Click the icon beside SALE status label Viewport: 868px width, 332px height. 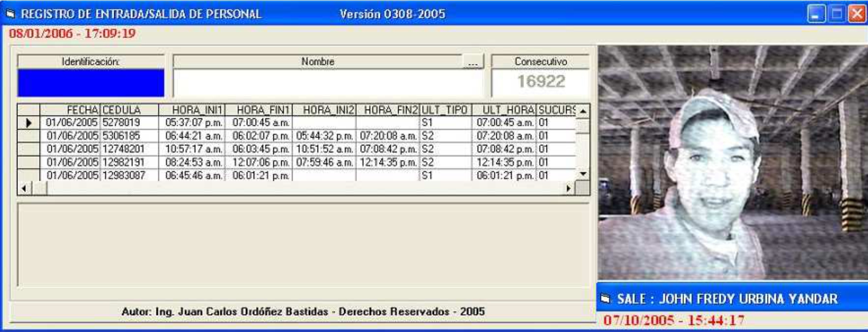tap(606, 299)
